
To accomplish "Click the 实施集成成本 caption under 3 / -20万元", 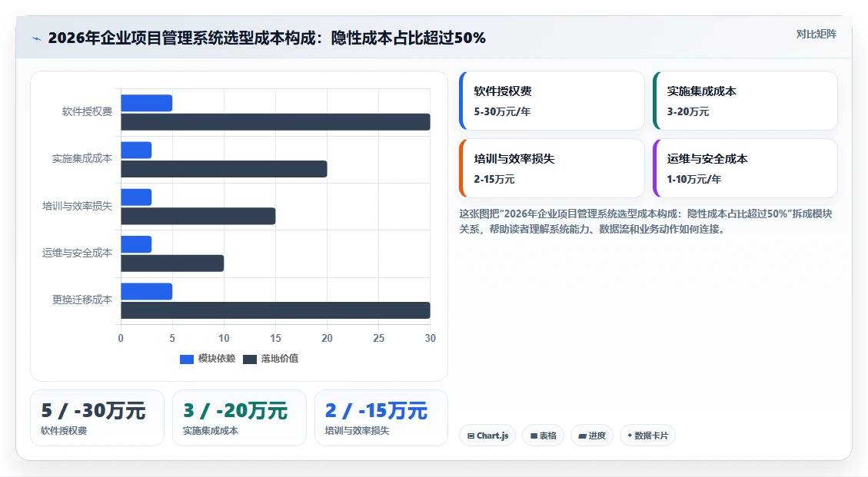I will 211,430.
